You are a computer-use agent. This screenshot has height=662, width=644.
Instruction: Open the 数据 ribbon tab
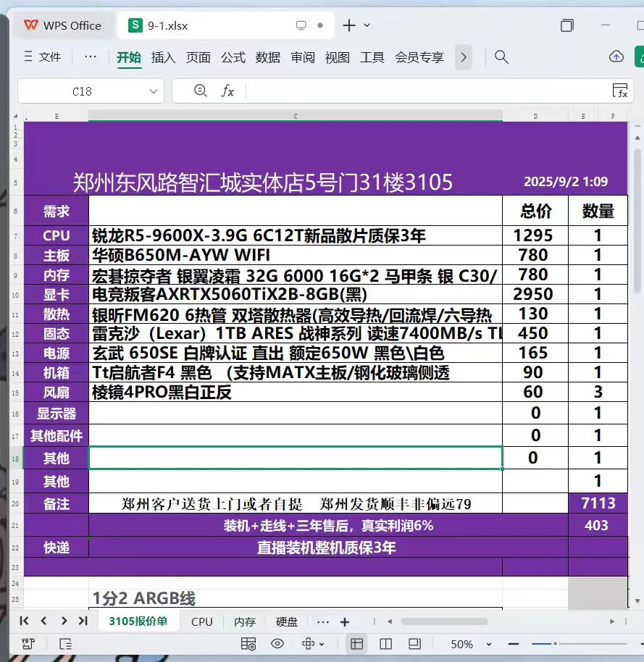pyautogui.click(x=268, y=57)
